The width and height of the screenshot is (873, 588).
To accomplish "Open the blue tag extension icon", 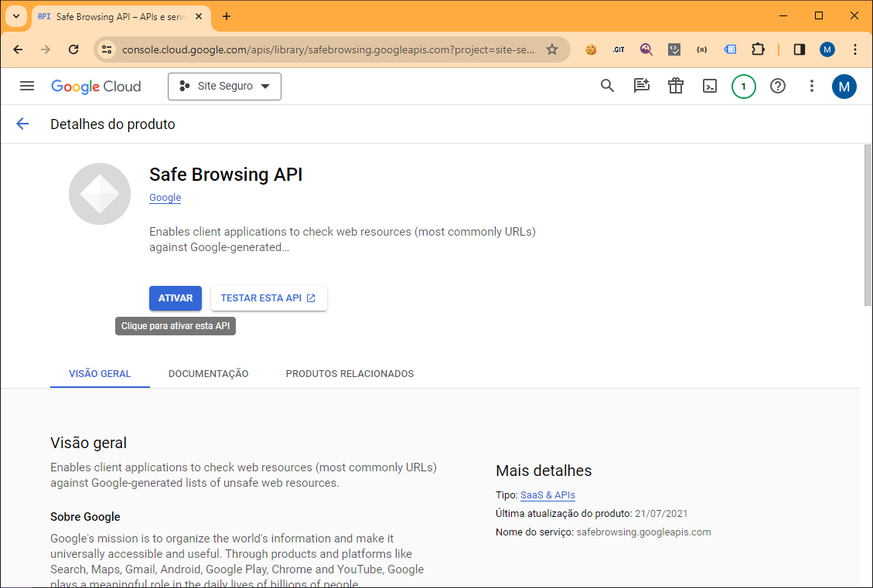I will pos(730,49).
